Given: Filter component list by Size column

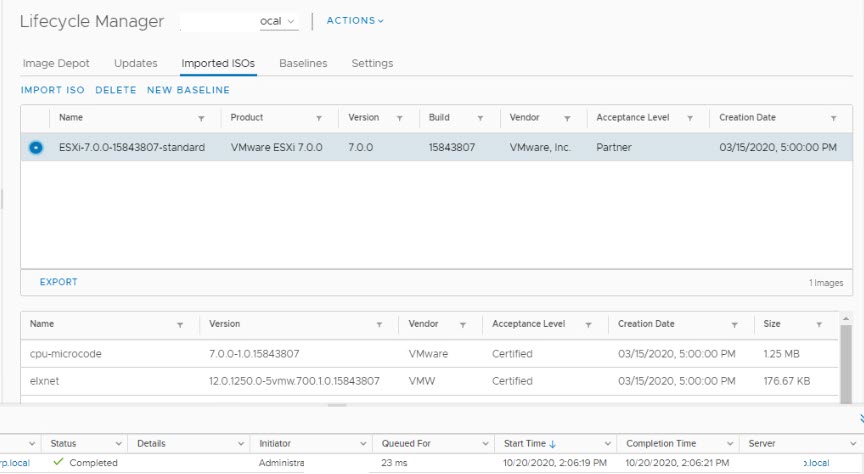Looking at the screenshot, I should (819, 325).
